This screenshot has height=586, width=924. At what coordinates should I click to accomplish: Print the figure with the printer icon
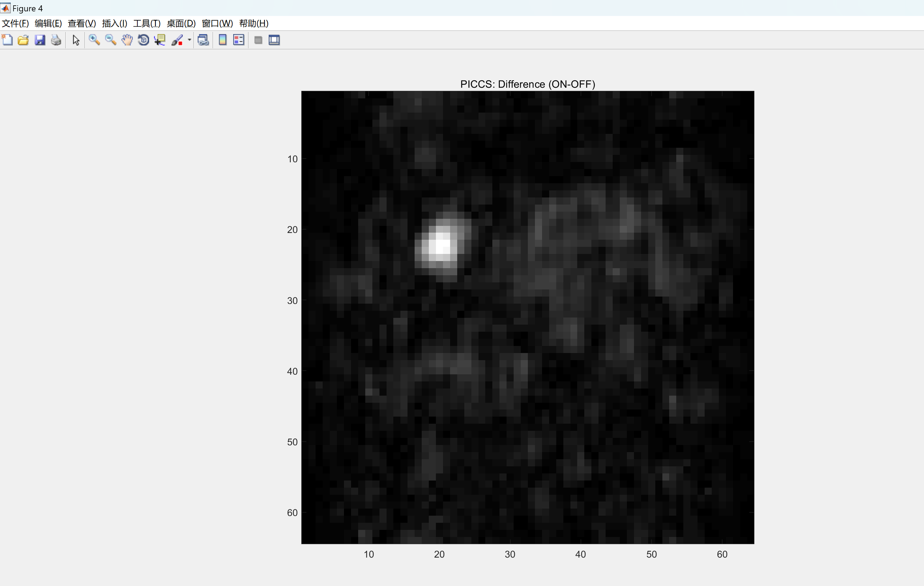pos(56,40)
